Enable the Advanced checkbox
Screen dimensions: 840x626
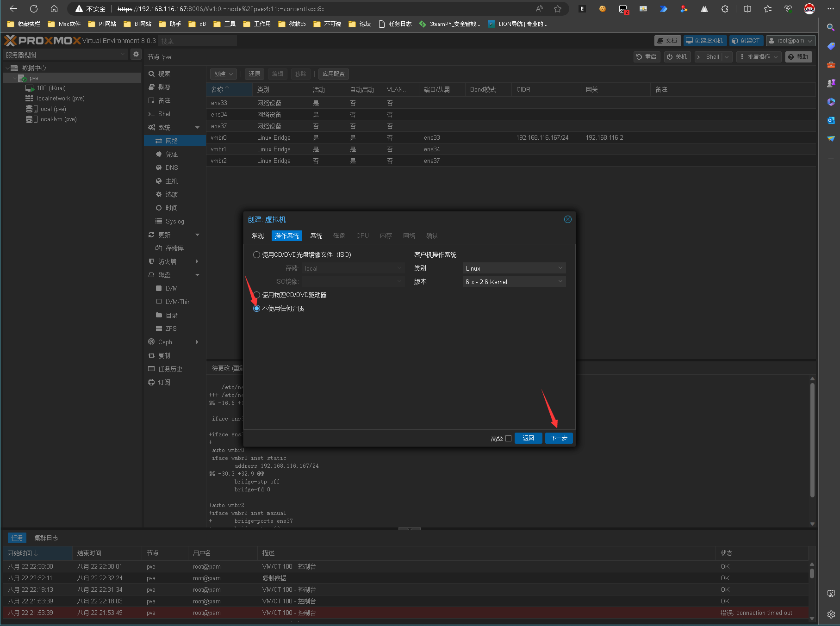pyautogui.click(x=508, y=439)
